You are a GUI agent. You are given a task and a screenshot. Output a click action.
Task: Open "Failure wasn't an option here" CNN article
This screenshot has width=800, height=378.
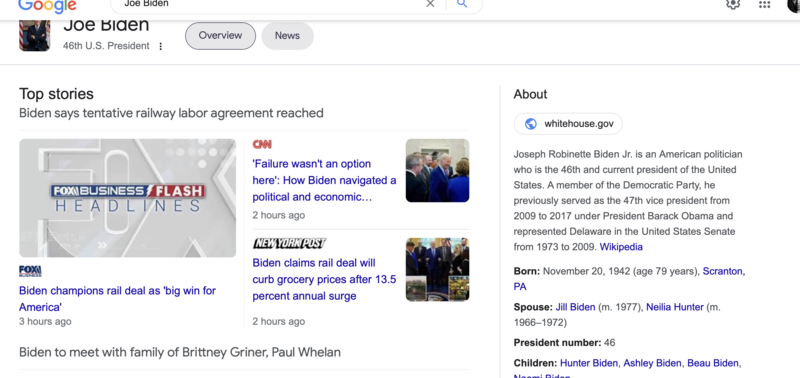(x=324, y=181)
